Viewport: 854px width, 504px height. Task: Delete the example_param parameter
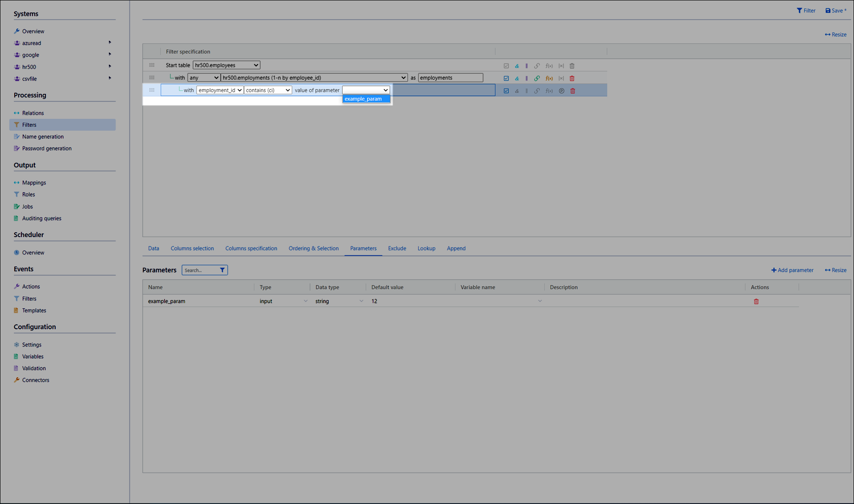[756, 302]
